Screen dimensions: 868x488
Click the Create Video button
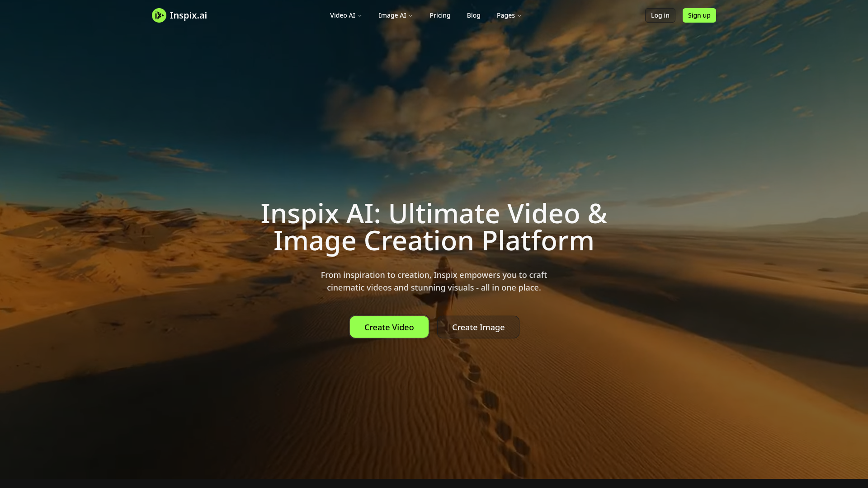tap(389, 327)
